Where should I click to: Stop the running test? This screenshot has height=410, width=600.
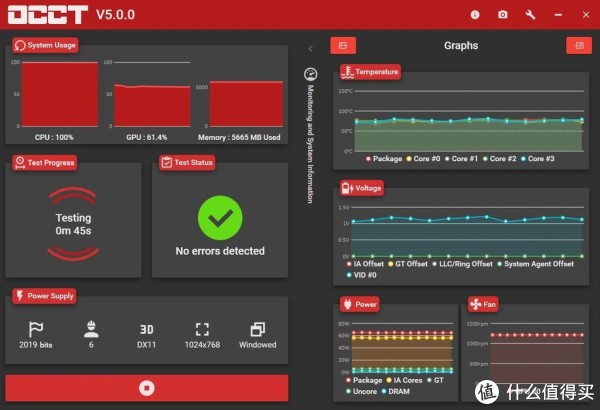pyautogui.click(x=147, y=388)
